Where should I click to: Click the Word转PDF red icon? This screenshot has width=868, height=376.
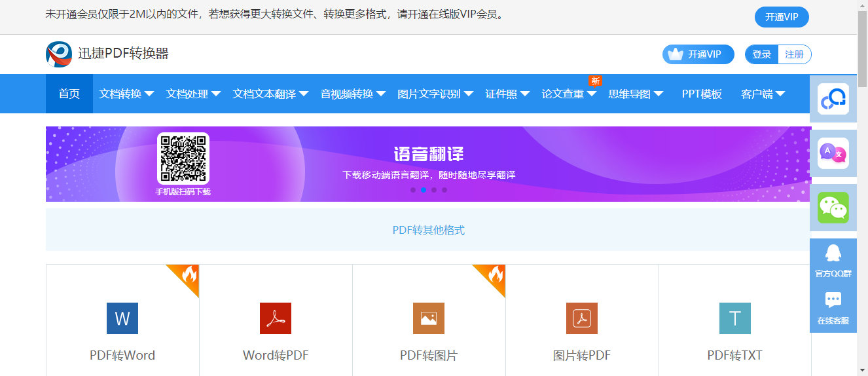coord(276,318)
